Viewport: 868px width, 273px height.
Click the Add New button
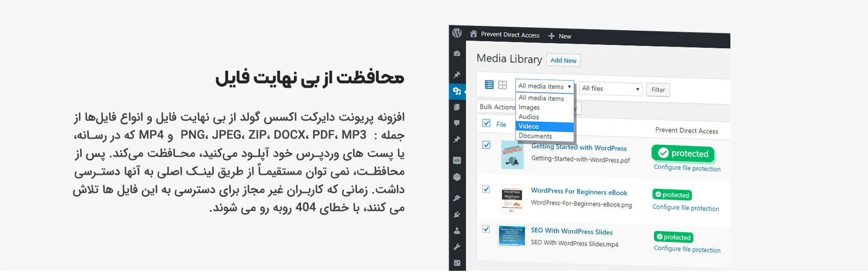pyautogui.click(x=563, y=60)
